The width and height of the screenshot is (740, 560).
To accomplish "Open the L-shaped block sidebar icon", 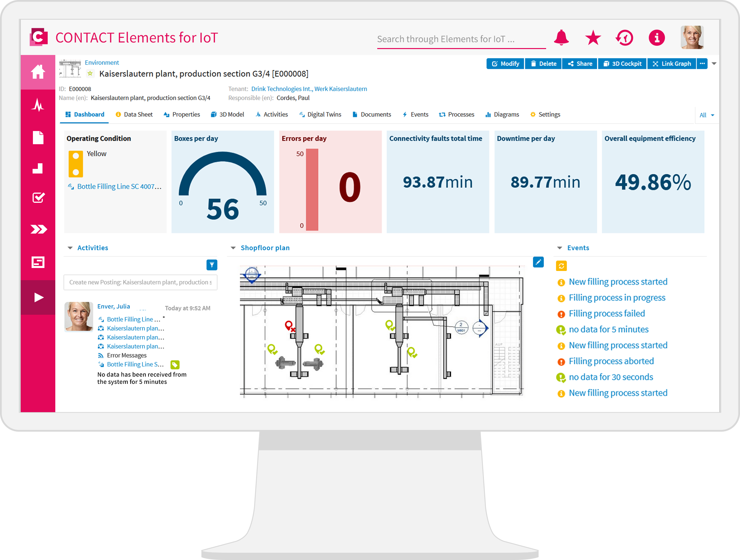I will coord(38,168).
